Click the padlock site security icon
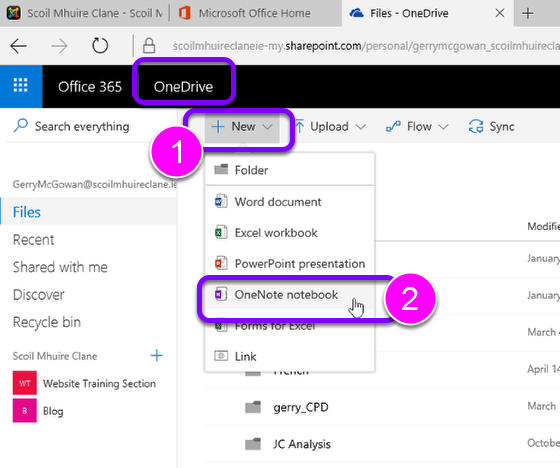This screenshot has width=560, height=468. pos(149,46)
